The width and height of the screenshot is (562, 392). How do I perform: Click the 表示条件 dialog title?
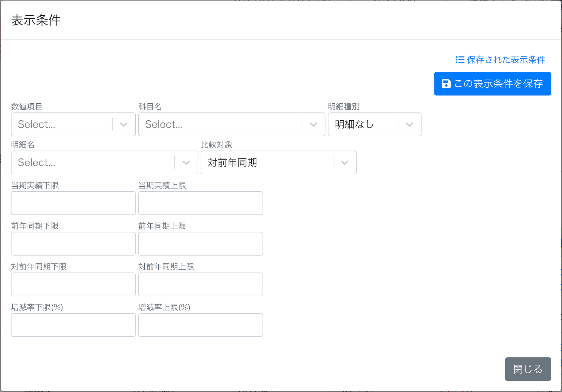click(x=36, y=20)
